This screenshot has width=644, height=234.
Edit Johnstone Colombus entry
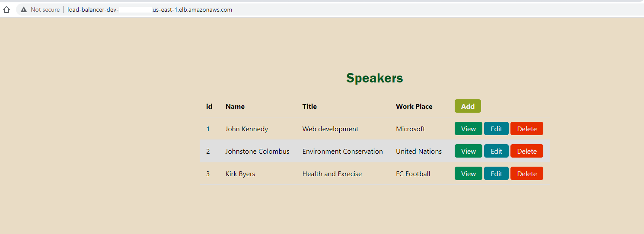coord(496,151)
